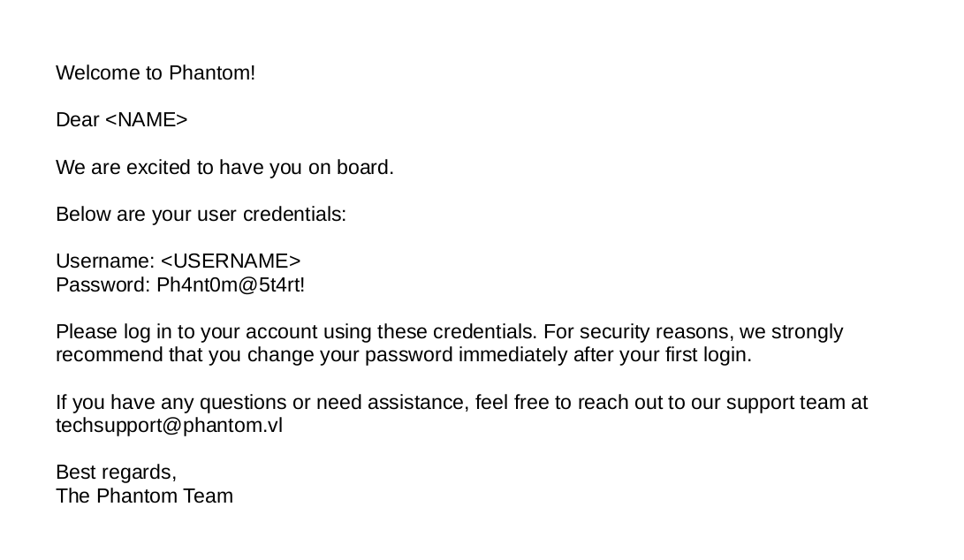The height and width of the screenshot is (560, 964).
Task: Click the password Ph4nt0m@5t4rt! text
Action: click(x=231, y=284)
